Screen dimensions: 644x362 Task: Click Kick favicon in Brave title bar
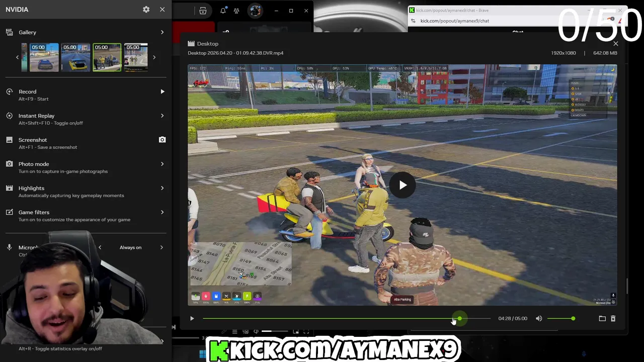[x=412, y=10]
